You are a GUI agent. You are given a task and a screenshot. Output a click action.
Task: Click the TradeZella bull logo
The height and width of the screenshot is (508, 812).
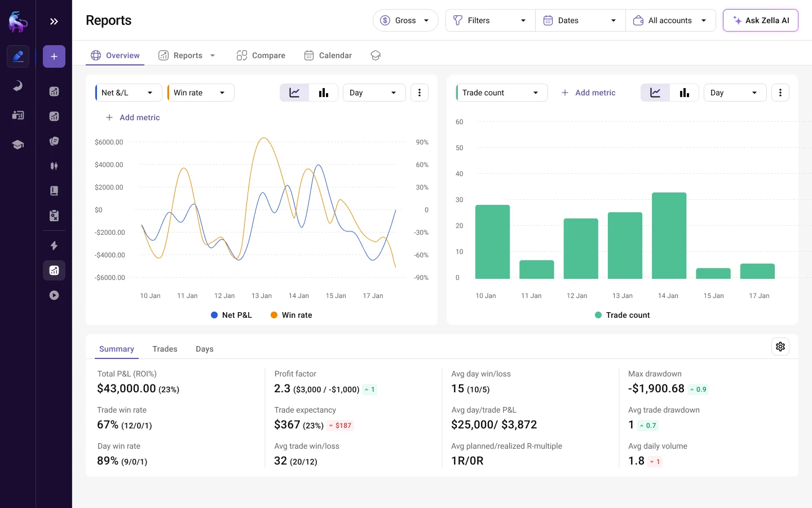(x=18, y=21)
